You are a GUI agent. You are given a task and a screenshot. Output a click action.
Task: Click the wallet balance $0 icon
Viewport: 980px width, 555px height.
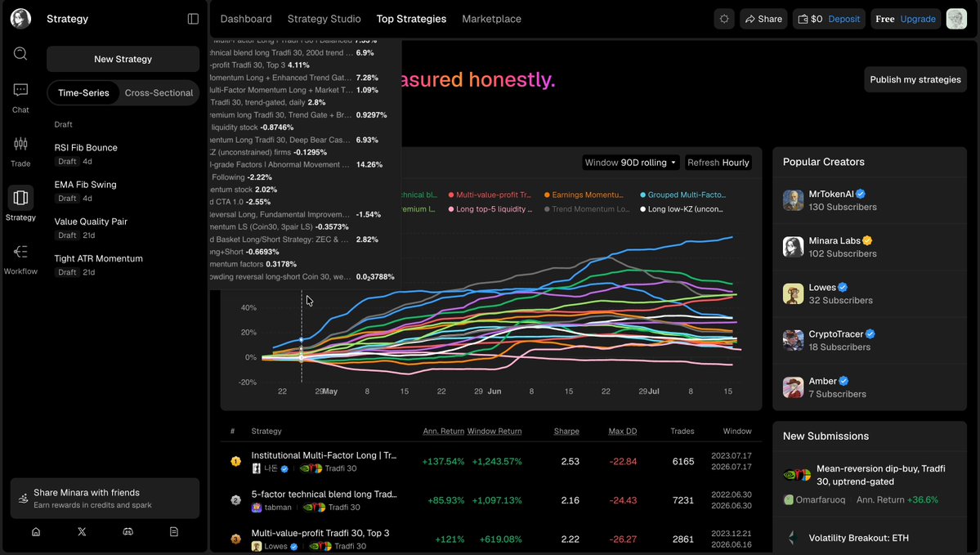803,19
